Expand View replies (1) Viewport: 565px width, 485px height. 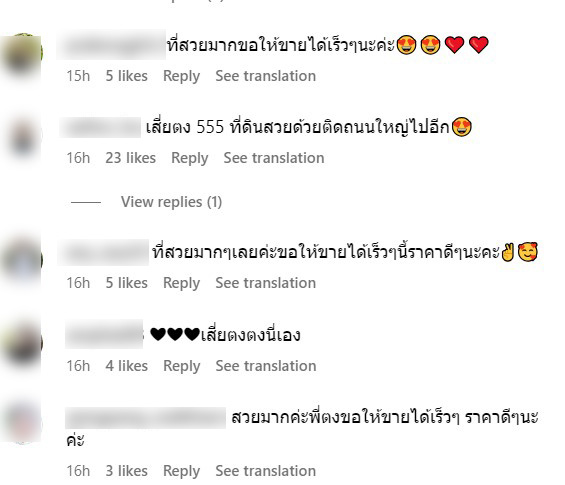click(x=171, y=202)
